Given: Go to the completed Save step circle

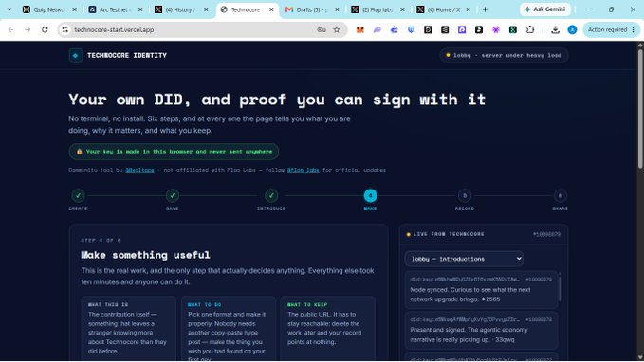Looking at the screenshot, I should pos(173,196).
